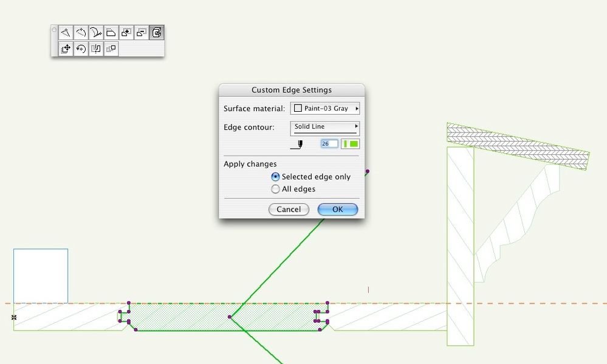Click the tall vertical wall section

coord(461,246)
